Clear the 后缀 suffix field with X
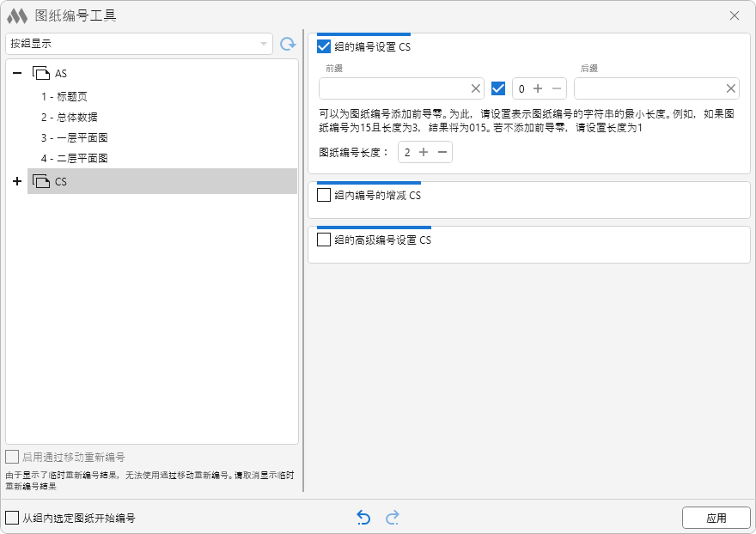The height and width of the screenshot is (534, 756). pyautogui.click(x=731, y=88)
